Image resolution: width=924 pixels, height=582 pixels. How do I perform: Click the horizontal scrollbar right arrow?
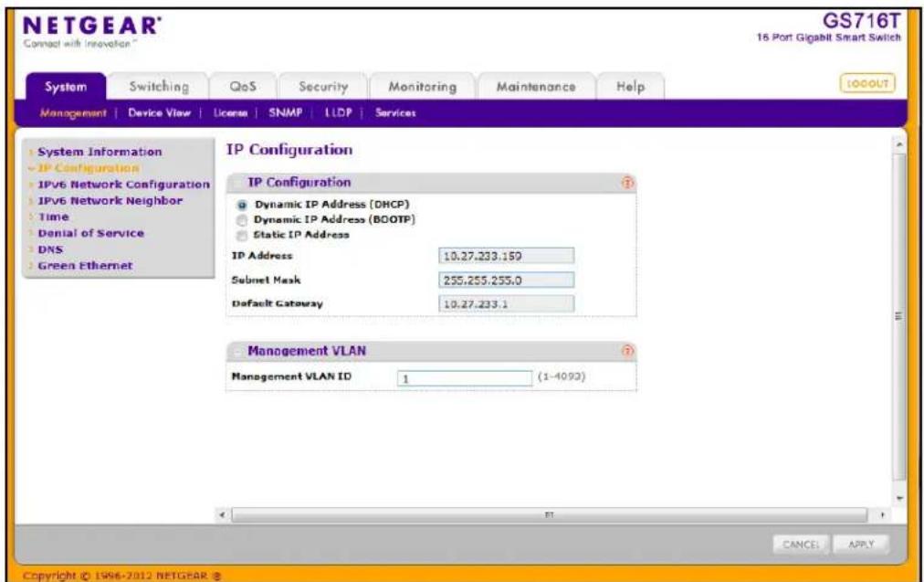point(882,514)
